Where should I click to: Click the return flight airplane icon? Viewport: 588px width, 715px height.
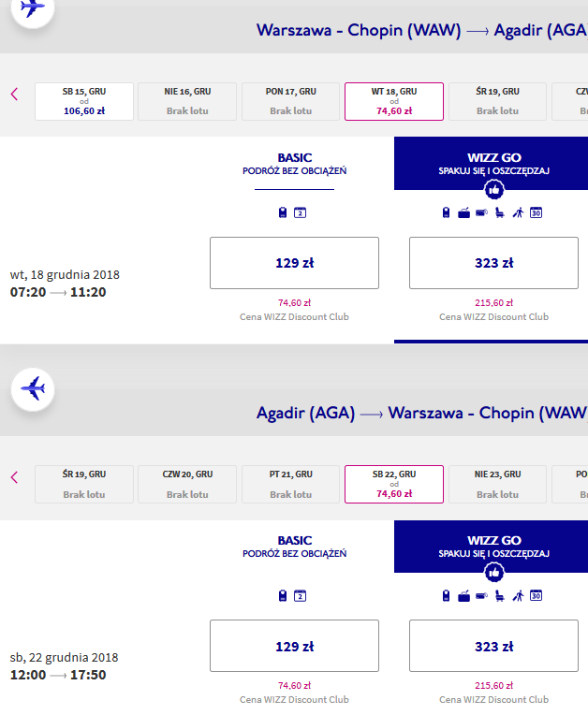point(33,389)
